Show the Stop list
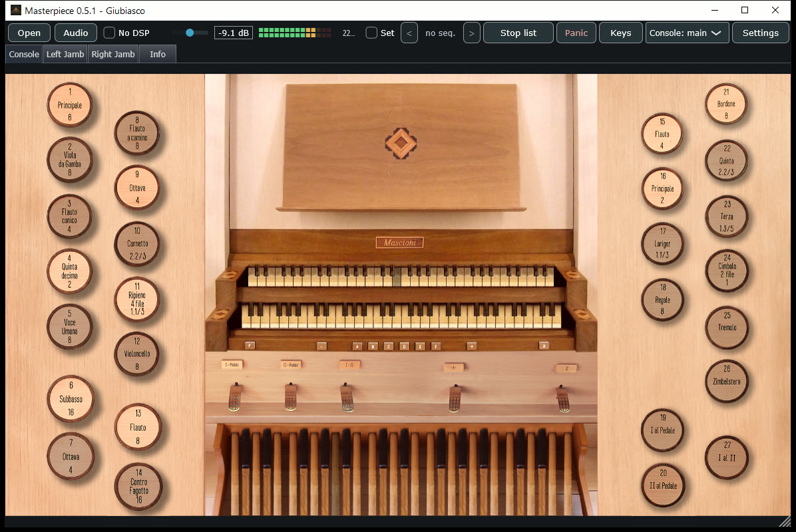This screenshot has height=532, width=796. coord(518,33)
